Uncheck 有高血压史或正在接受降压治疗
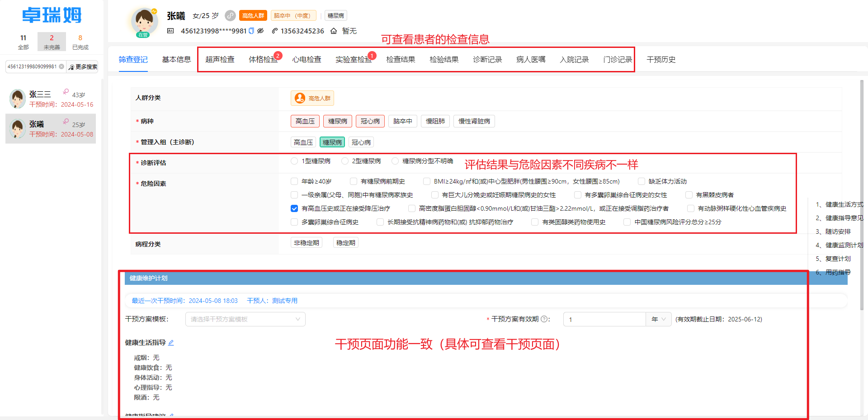Image resolution: width=868 pixels, height=420 pixels. pos(294,208)
